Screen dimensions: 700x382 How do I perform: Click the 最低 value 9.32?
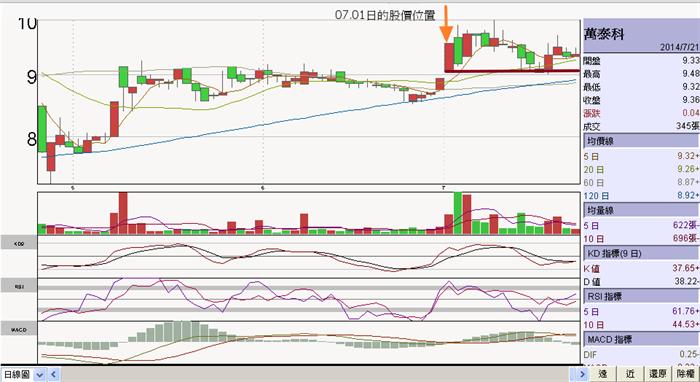[x=690, y=87]
